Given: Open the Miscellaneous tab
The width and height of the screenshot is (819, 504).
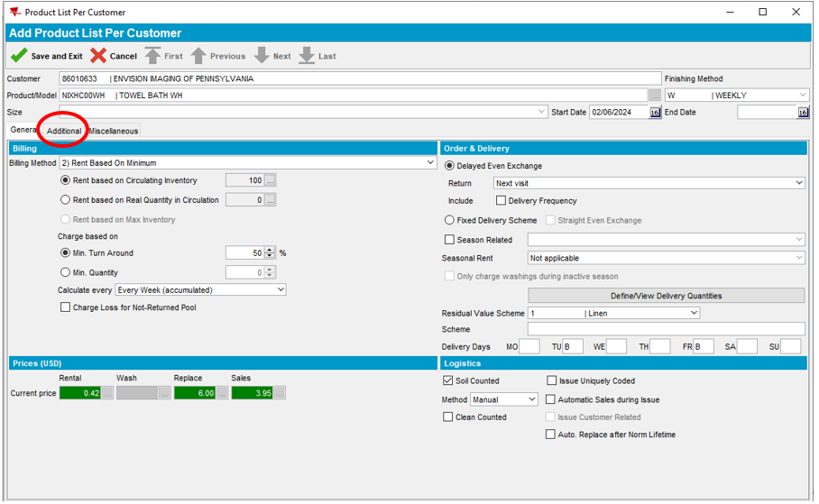Looking at the screenshot, I should pyautogui.click(x=114, y=131).
